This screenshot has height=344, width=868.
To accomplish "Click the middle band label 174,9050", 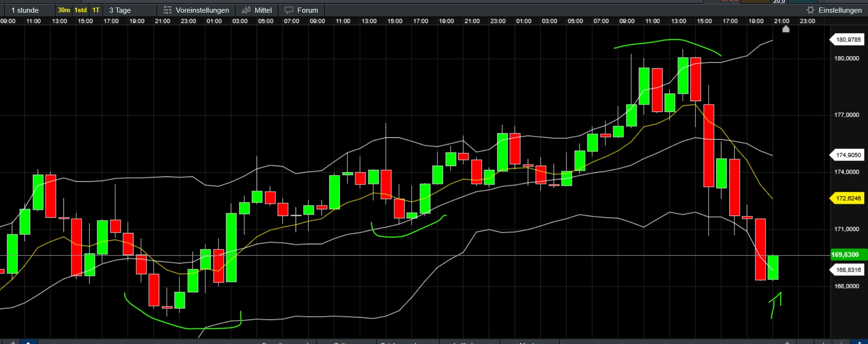I will pyautogui.click(x=848, y=155).
